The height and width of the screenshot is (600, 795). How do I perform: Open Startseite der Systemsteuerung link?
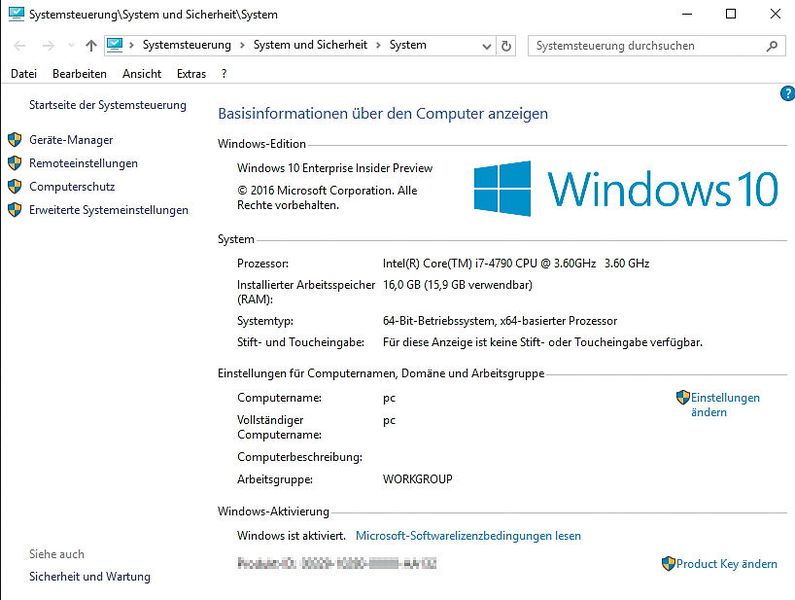click(x=107, y=105)
